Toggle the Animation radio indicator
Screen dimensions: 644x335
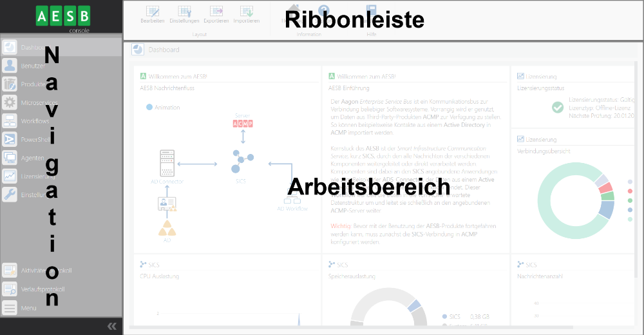click(149, 108)
